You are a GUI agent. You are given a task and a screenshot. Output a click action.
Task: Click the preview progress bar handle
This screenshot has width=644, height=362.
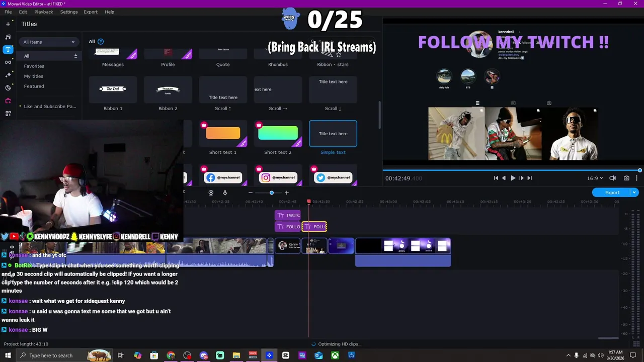[x=640, y=170]
